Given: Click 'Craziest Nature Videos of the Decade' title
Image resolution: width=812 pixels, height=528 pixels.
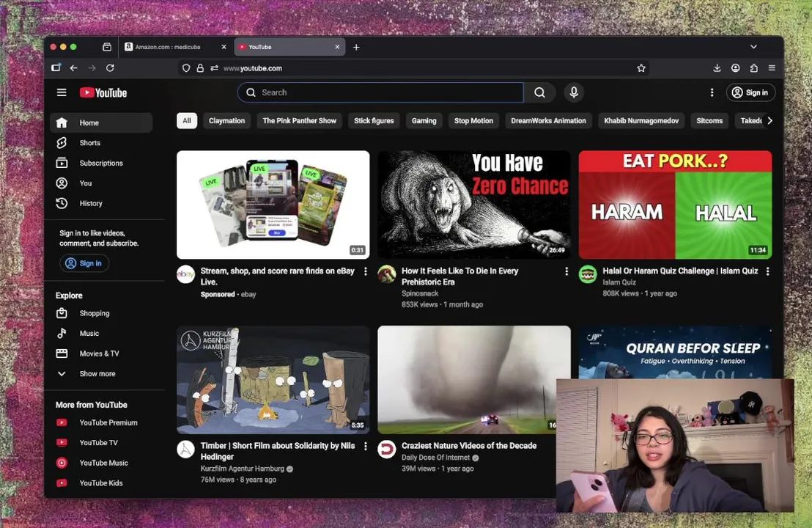Looking at the screenshot, I should tap(469, 446).
